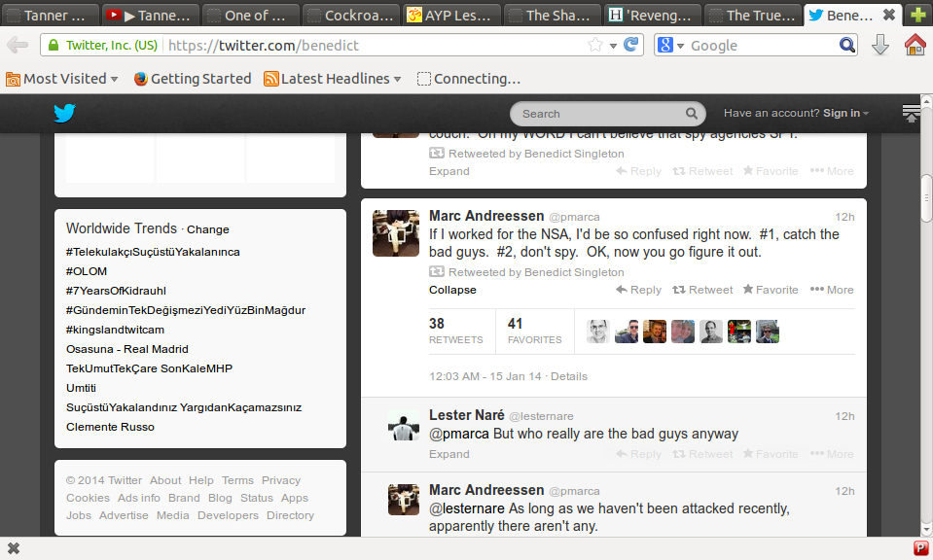933x560 pixels.
Task: Switch to the 'One of ...' tab
Action: (249, 15)
